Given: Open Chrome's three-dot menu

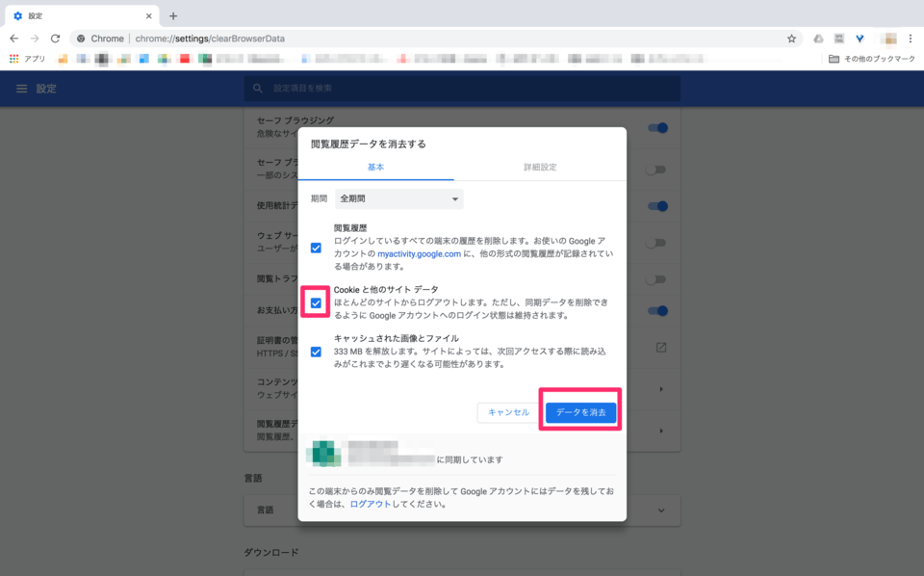Looking at the screenshot, I should 911,39.
